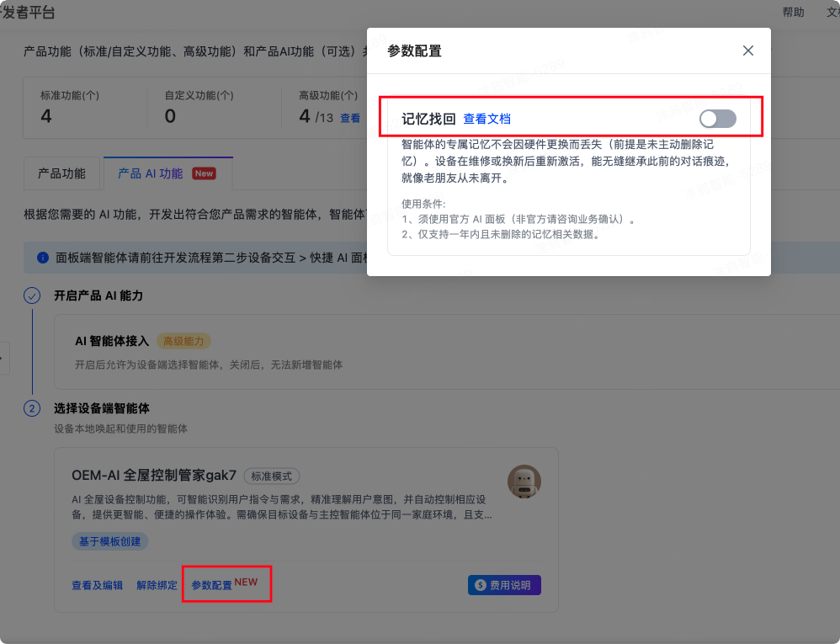Click the 标准模式 badge
Viewport: 840px width, 644px height.
(x=272, y=476)
